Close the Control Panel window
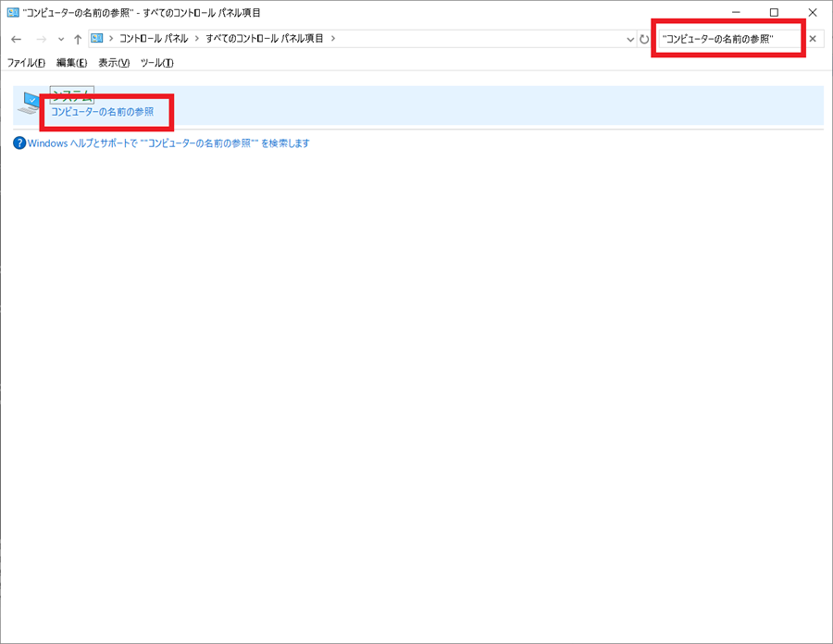The width and height of the screenshot is (833, 644). tap(813, 13)
